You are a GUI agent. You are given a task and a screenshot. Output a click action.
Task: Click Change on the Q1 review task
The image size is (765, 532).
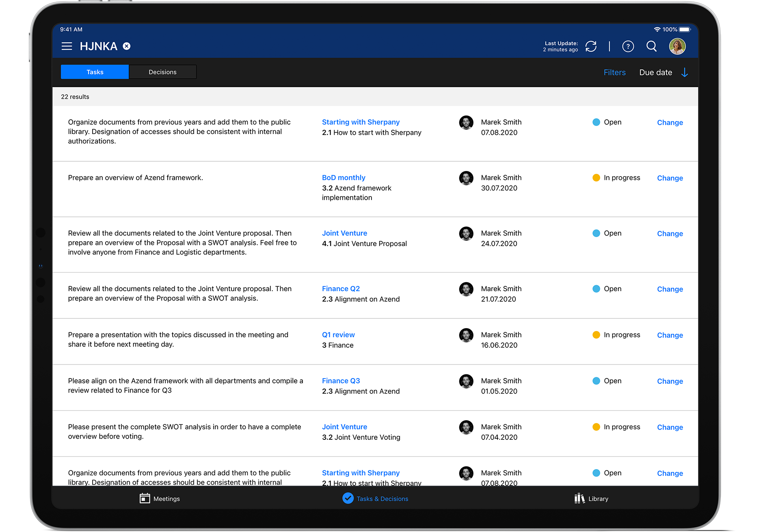coord(670,335)
